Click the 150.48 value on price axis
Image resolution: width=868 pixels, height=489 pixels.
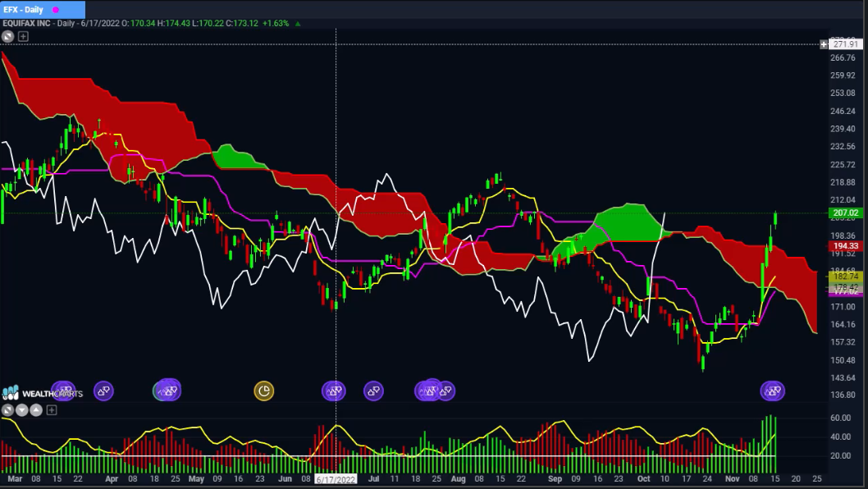pos(843,360)
